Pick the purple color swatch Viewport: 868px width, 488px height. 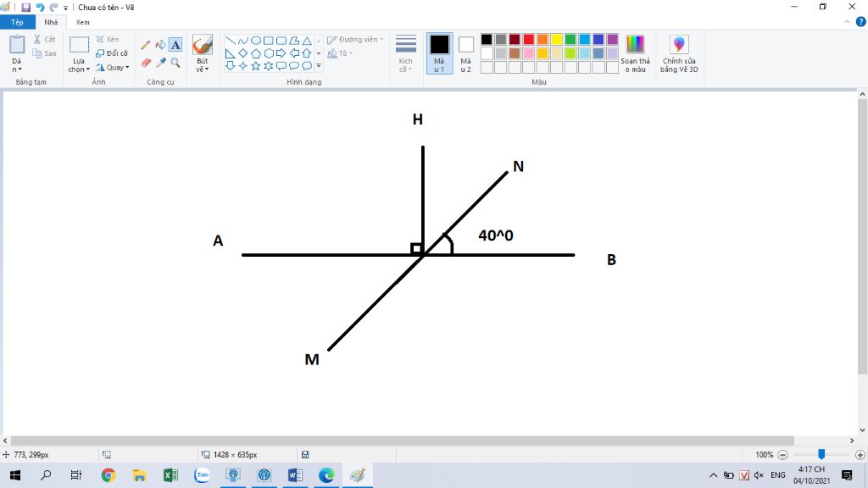click(612, 39)
